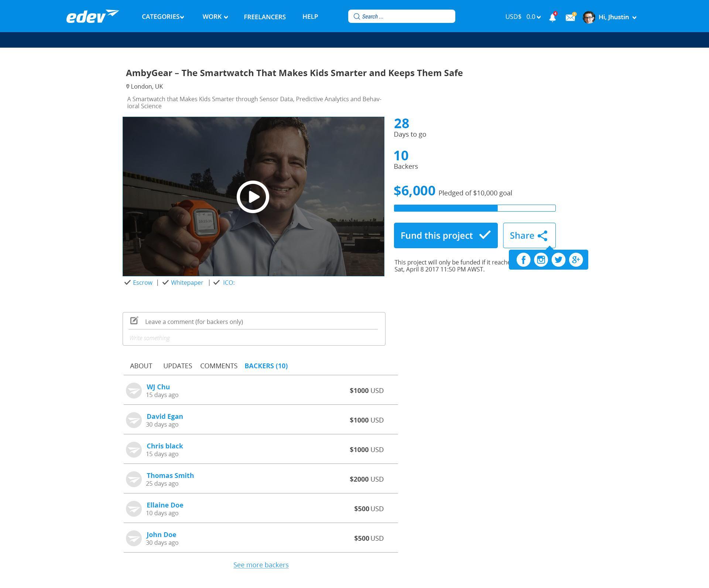The height and width of the screenshot is (588, 709).
Task: Play the AmbyGear project video
Action: pyautogui.click(x=253, y=197)
